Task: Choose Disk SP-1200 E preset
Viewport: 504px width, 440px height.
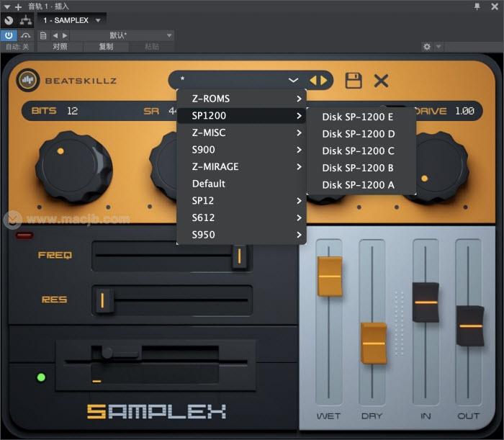Action: [x=361, y=117]
